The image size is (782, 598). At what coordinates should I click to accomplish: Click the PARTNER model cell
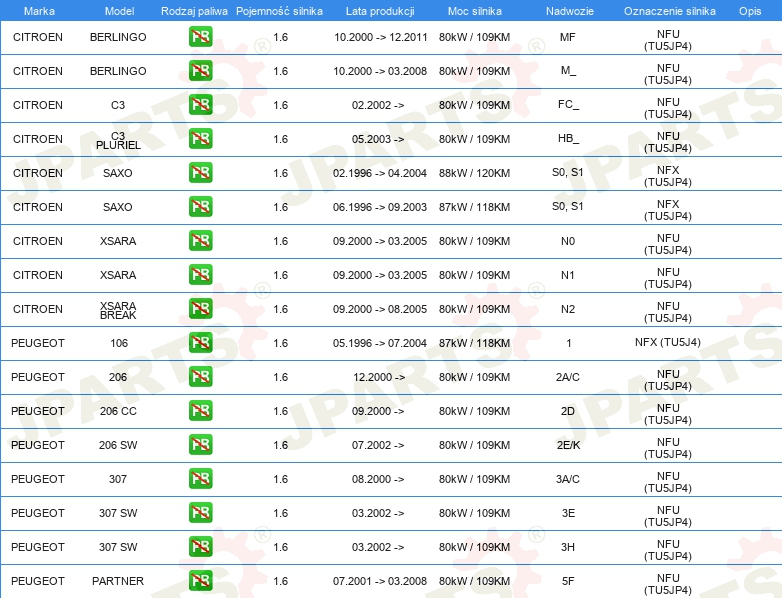(x=118, y=581)
